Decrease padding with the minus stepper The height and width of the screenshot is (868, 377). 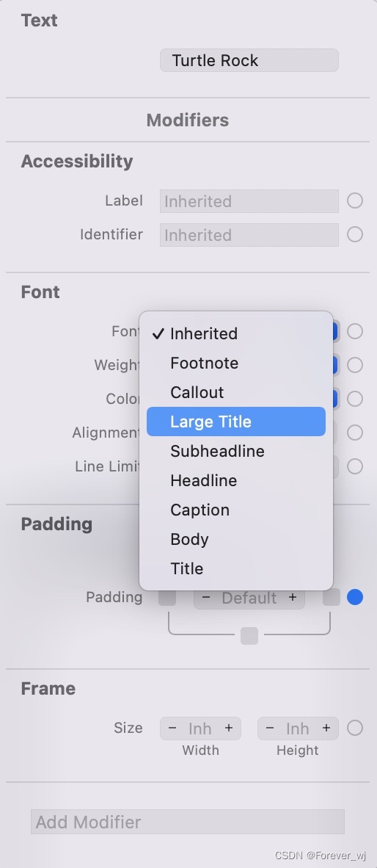coord(206,597)
